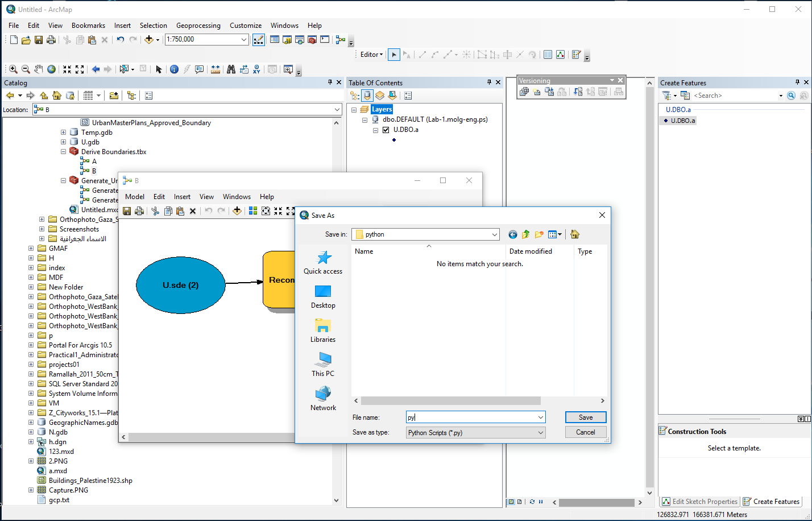Click the Add Data button in ArcMap toolbar
The image size is (812, 521).
pos(149,40)
